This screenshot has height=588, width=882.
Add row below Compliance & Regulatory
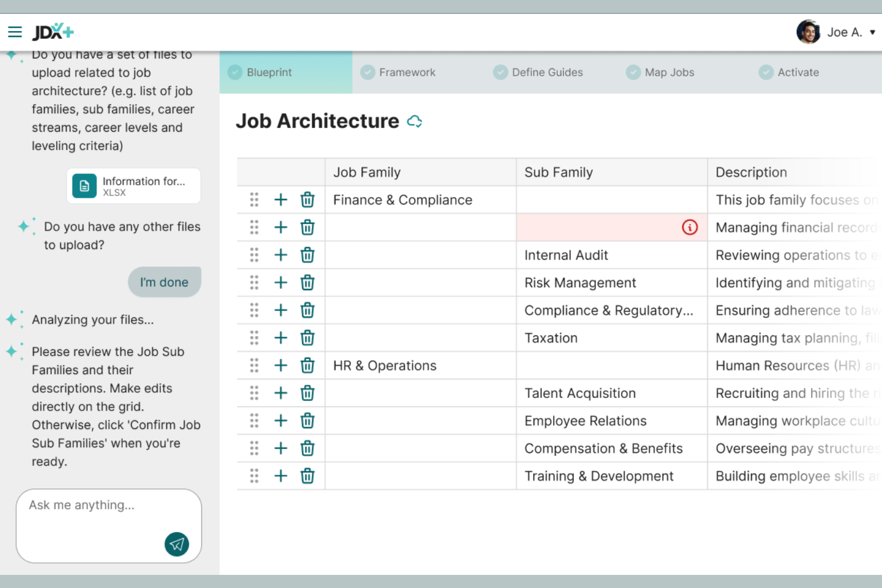click(x=281, y=310)
